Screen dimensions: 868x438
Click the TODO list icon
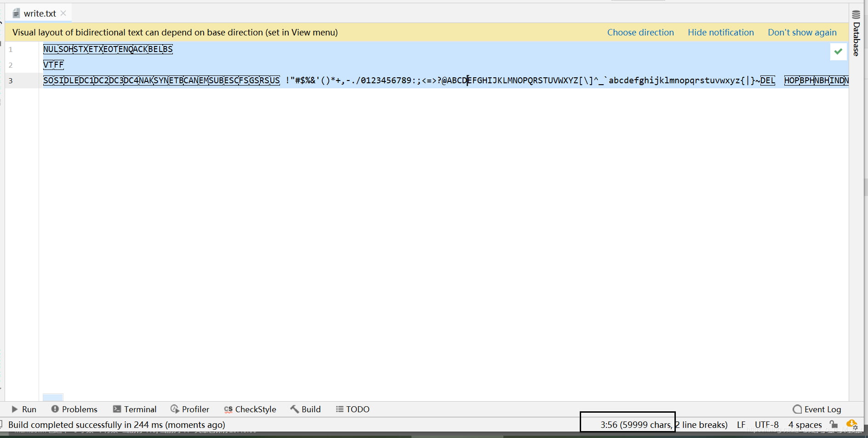coord(339,409)
